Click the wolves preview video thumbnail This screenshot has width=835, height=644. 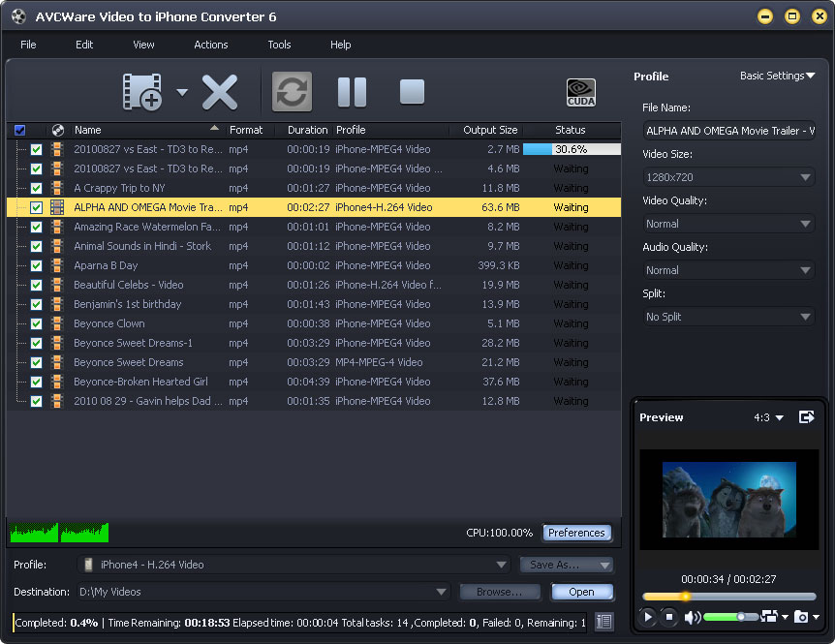click(729, 500)
